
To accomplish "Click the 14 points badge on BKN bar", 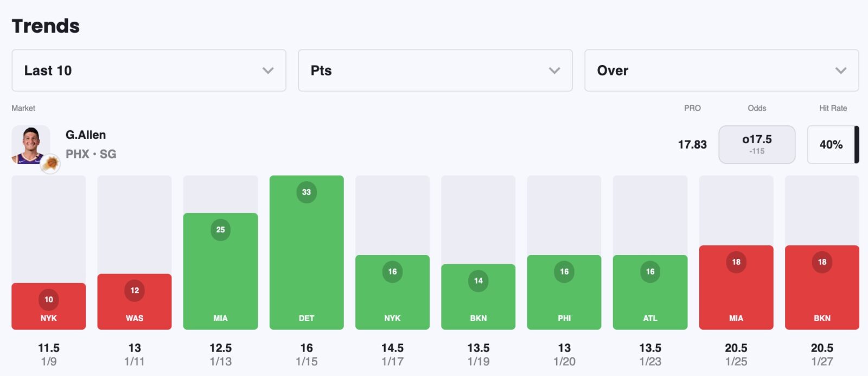I will tap(478, 281).
